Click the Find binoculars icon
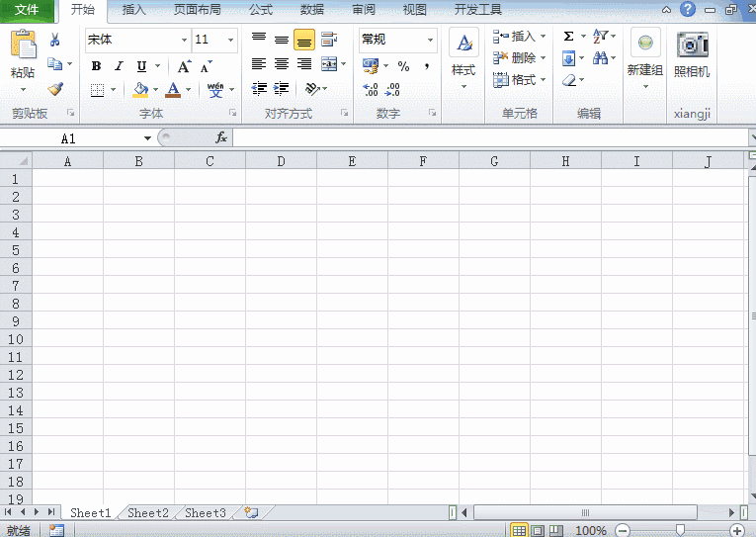 (600, 58)
